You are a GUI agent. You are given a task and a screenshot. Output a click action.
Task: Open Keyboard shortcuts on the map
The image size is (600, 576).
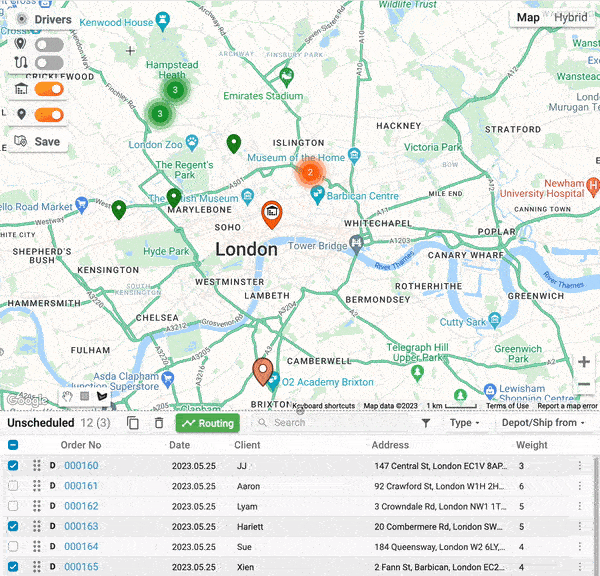pyautogui.click(x=324, y=406)
